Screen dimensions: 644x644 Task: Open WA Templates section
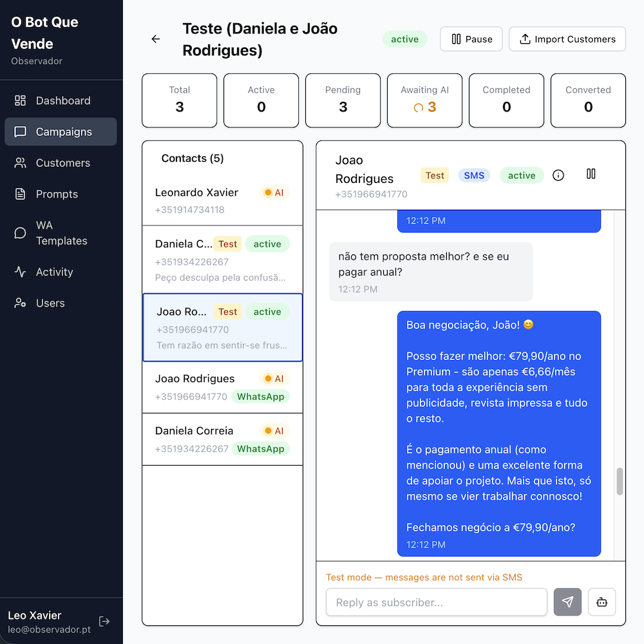coord(61,233)
